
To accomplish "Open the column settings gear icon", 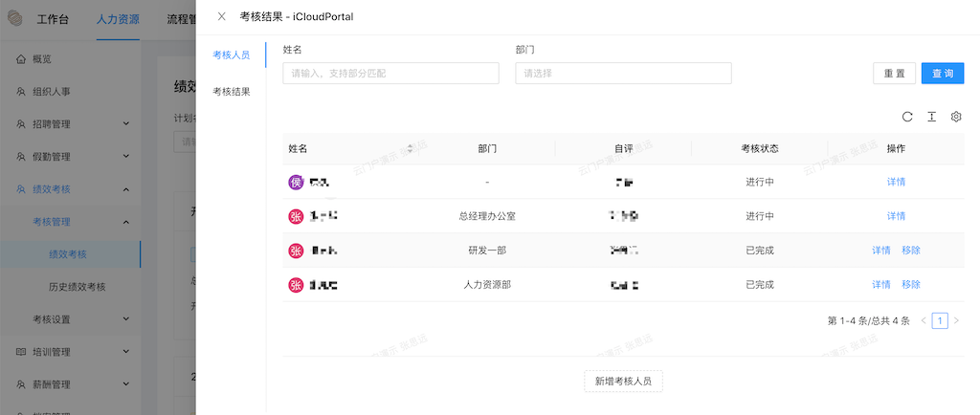I will coord(956,117).
